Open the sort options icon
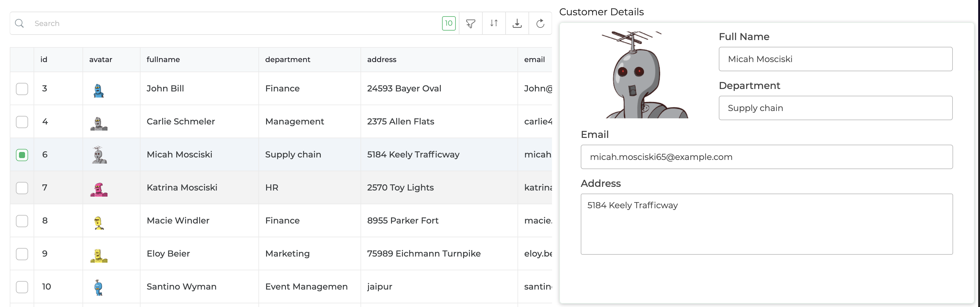980x307 pixels. pyautogui.click(x=494, y=23)
